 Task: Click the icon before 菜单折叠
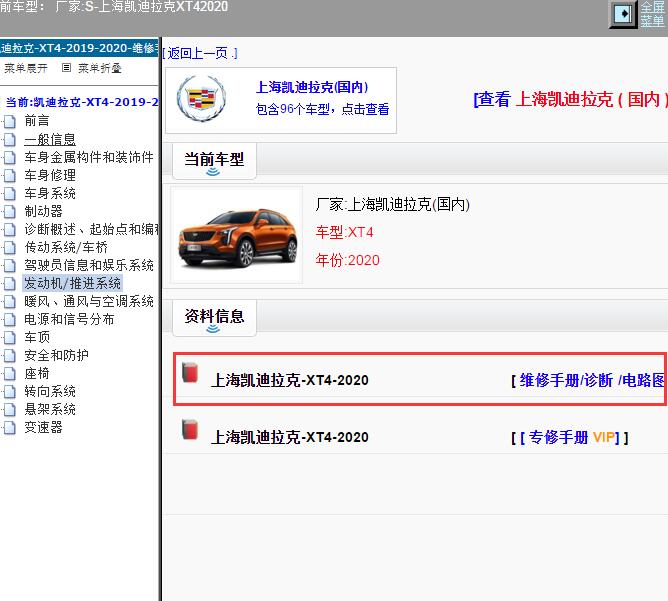pos(66,68)
